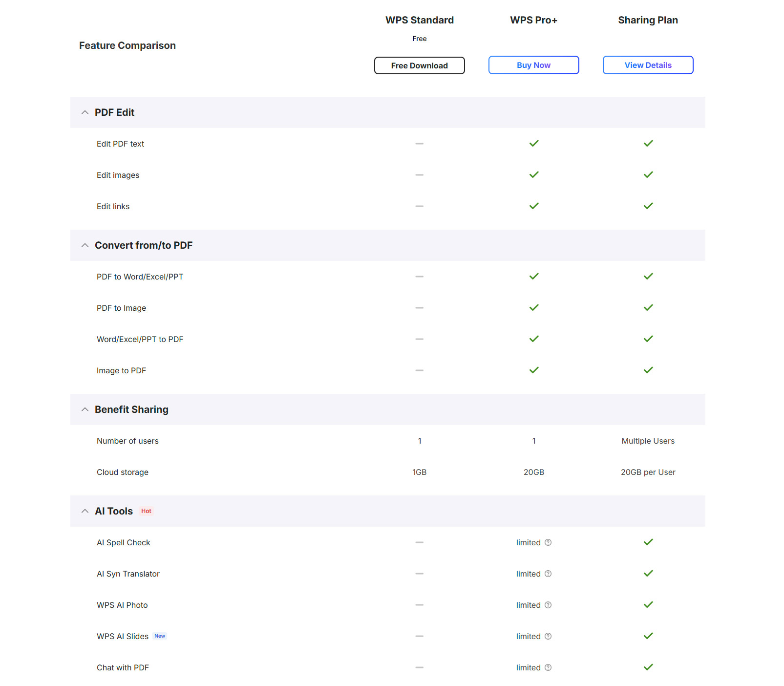Click Sharing Plan checkmark for Edit links

tap(648, 206)
